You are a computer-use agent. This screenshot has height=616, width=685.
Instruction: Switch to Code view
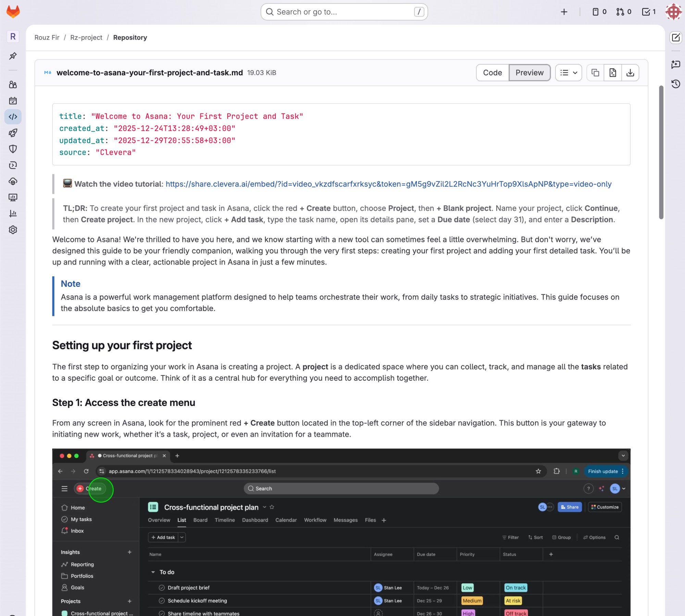[x=492, y=73]
